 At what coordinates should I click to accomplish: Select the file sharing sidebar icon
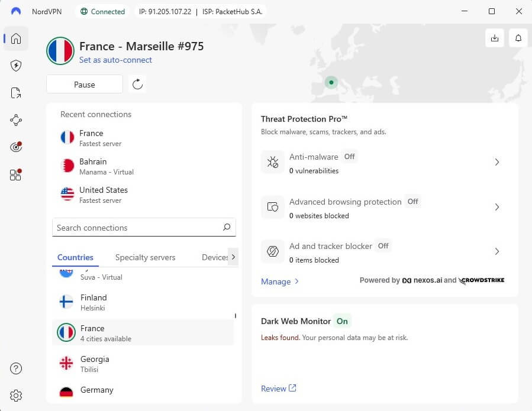pos(16,93)
